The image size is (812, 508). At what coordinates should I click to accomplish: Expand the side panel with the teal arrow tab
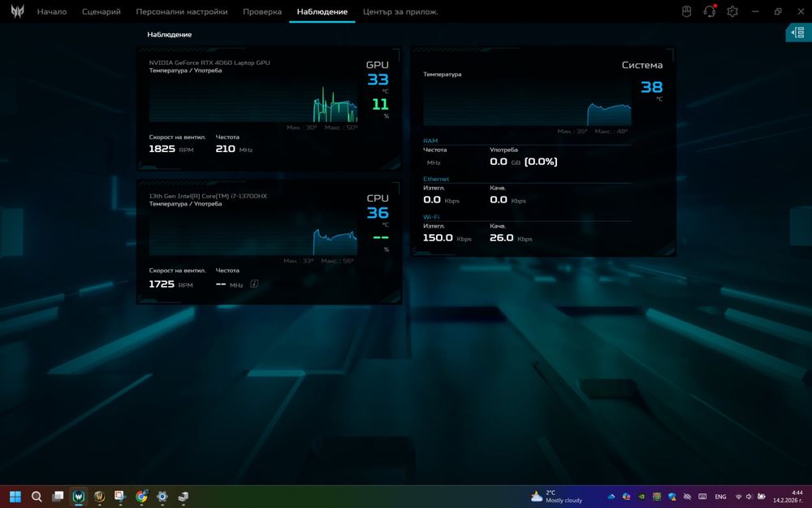[x=798, y=33]
